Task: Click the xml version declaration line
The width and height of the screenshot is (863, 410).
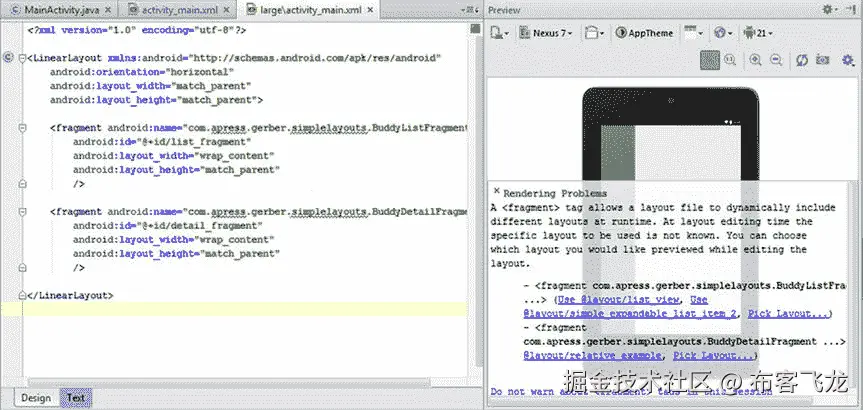Action: click(136, 31)
